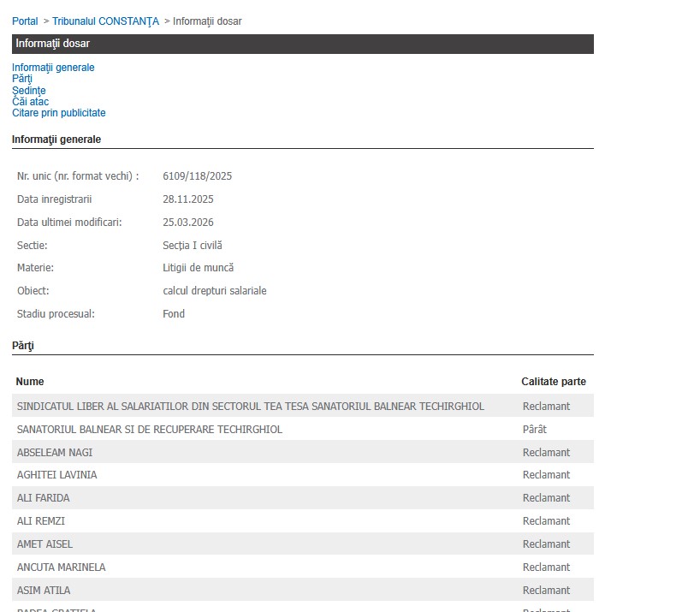700x612 pixels.
Task: Go to the Căi atac link
Action: coord(30,102)
